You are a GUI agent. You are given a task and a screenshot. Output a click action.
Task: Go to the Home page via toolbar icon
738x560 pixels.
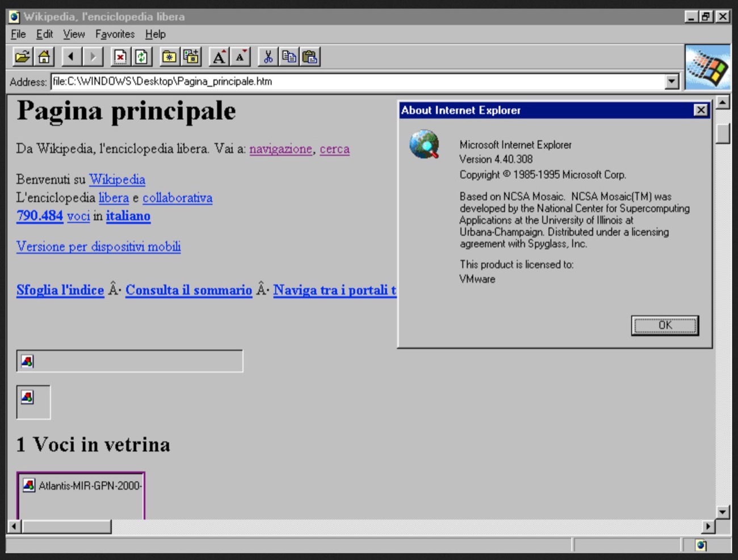pos(44,57)
